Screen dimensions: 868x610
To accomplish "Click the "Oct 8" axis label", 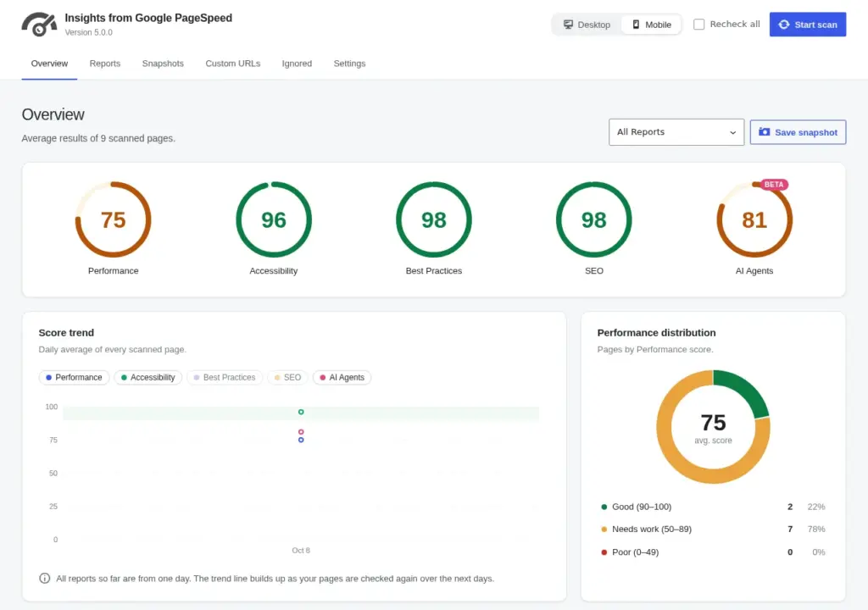I will click(x=301, y=551).
